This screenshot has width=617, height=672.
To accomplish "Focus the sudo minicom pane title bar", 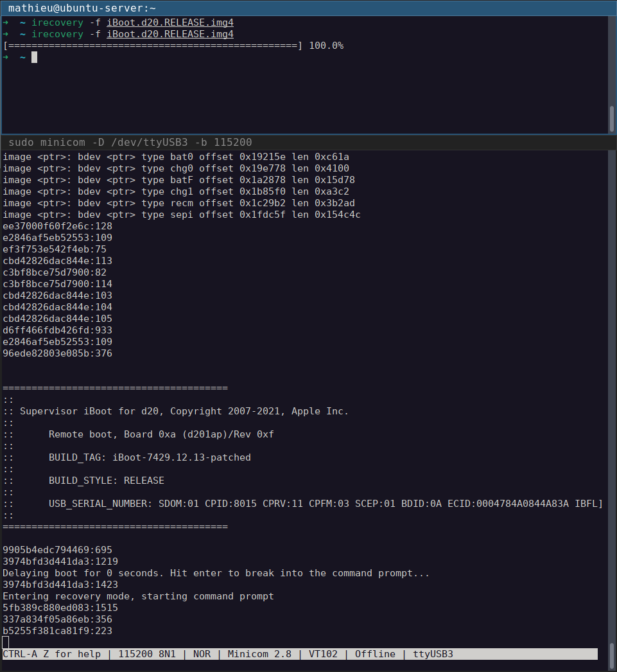I will click(130, 142).
